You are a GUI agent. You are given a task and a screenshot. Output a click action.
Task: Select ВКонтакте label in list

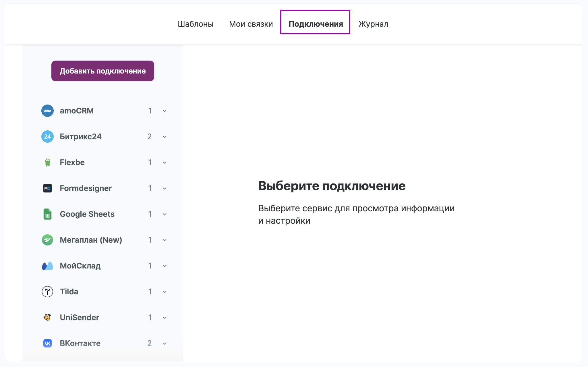pyautogui.click(x=80, y=343)
